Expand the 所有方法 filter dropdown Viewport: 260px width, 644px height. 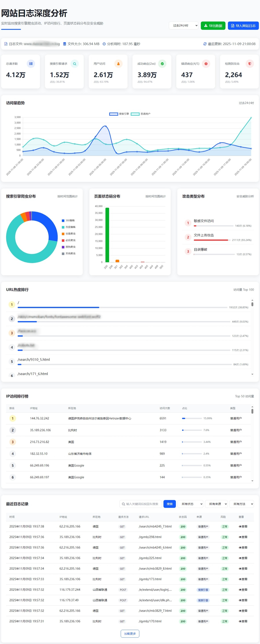coord(242,504)
